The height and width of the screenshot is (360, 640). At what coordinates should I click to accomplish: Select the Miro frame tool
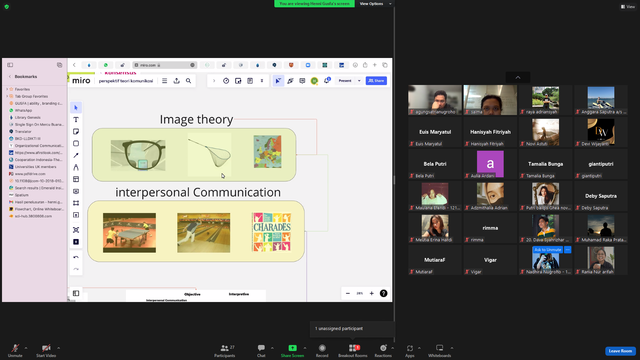click(76, 203)
